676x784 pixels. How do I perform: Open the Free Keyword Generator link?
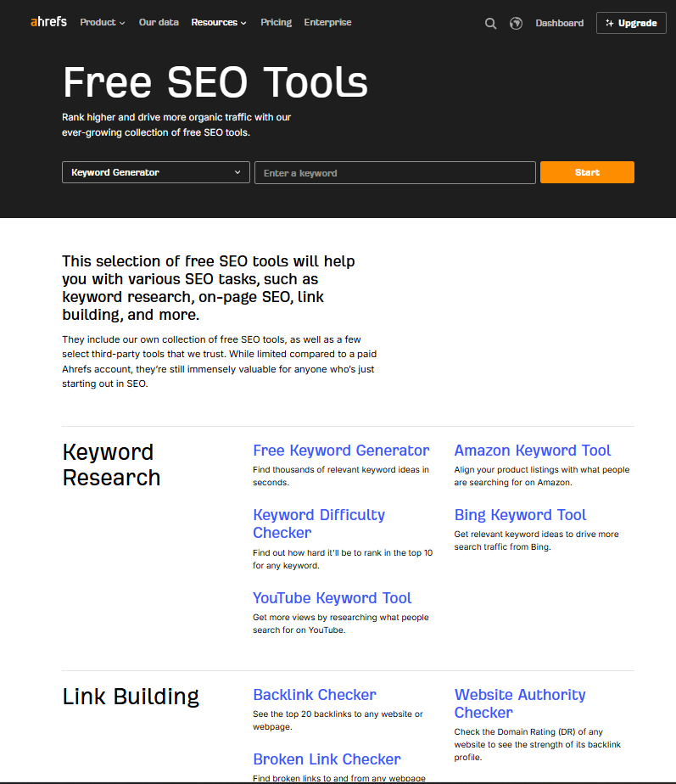341,451
